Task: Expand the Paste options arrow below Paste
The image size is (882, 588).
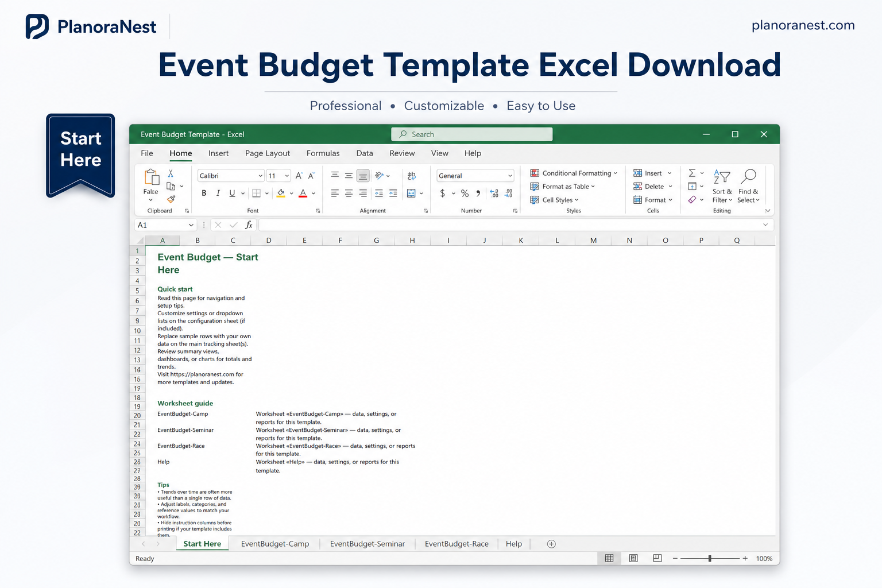Action: pos(151,200)
